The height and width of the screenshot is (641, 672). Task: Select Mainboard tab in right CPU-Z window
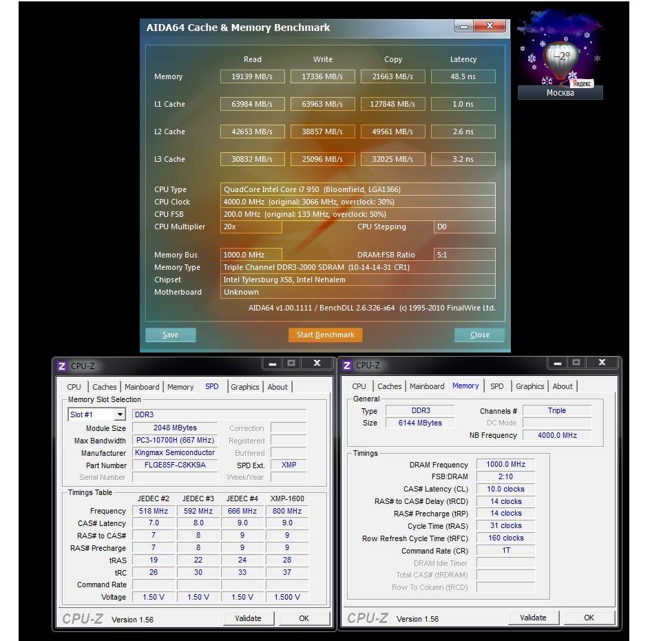pyautogui.click(x=427, y=386)
